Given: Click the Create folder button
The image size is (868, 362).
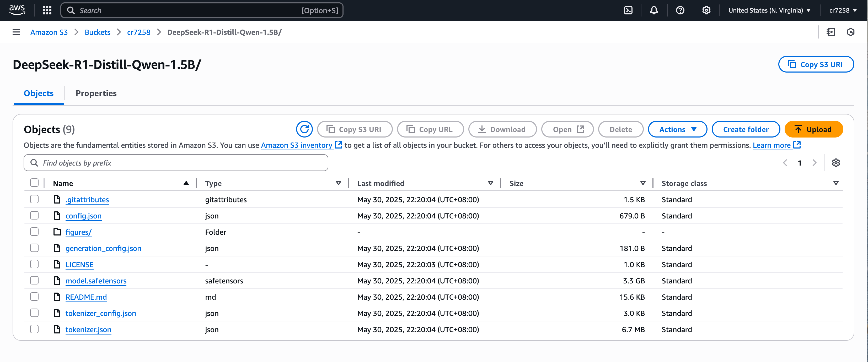Looking at the screenshot, I should pos(746,129).
